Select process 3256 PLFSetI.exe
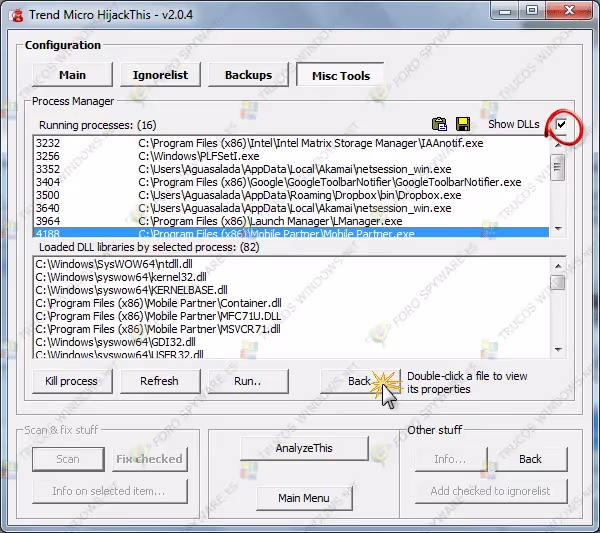 click(x=291, y=156)
